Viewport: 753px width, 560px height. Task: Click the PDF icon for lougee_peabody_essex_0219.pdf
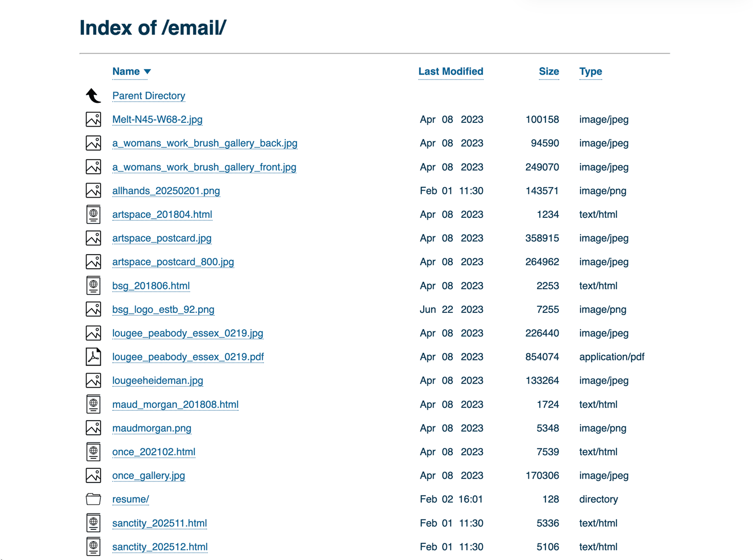point(93,357)
